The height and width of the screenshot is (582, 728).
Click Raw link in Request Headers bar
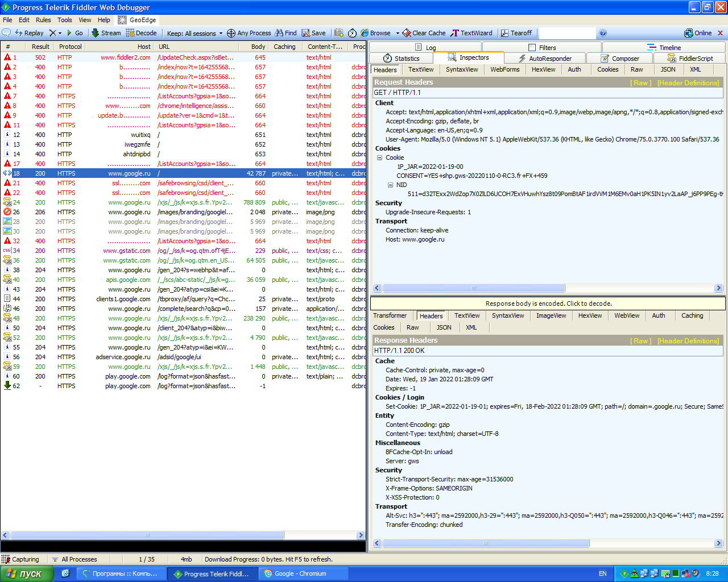point(642,82)
